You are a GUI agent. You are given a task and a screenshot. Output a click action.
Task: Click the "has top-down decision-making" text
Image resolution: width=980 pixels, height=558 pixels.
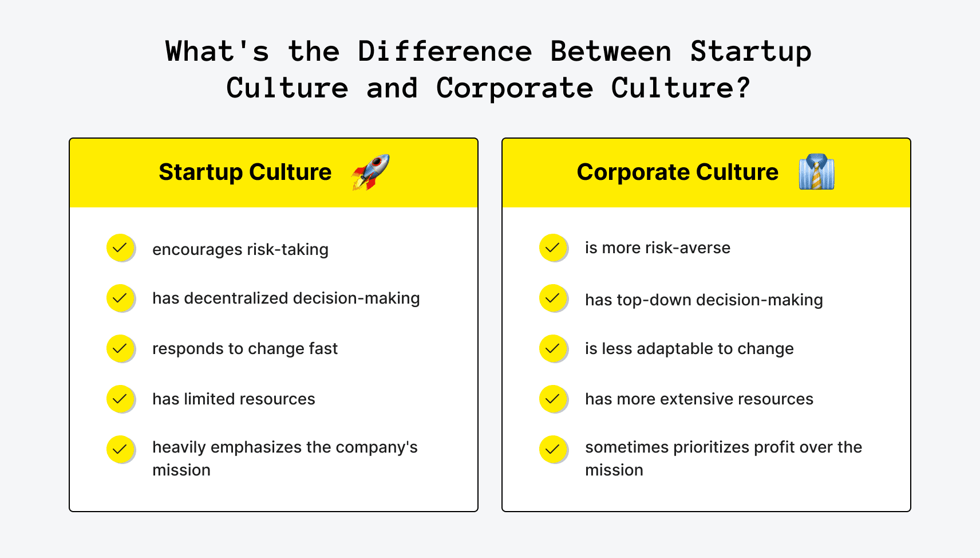pyautogui.click(x=704, y=300)
